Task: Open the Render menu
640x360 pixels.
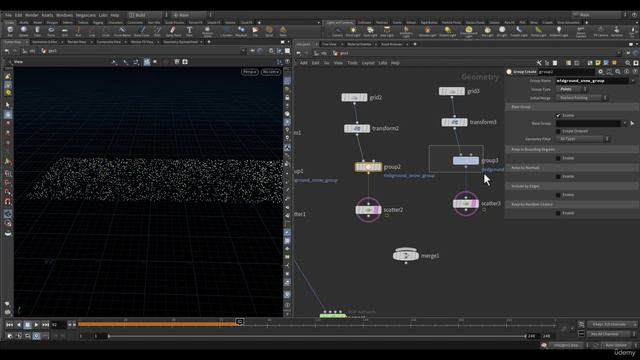Action: [x=31, y=15]
